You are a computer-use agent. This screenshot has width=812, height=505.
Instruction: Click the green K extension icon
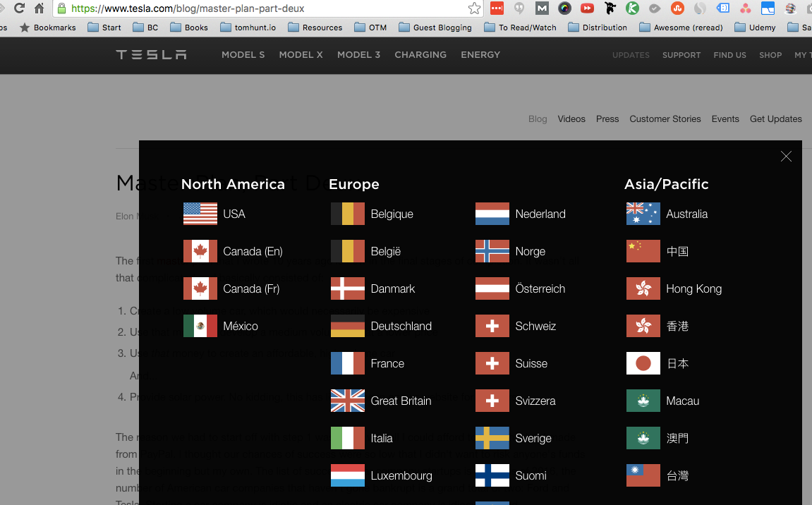coord(632,8)
